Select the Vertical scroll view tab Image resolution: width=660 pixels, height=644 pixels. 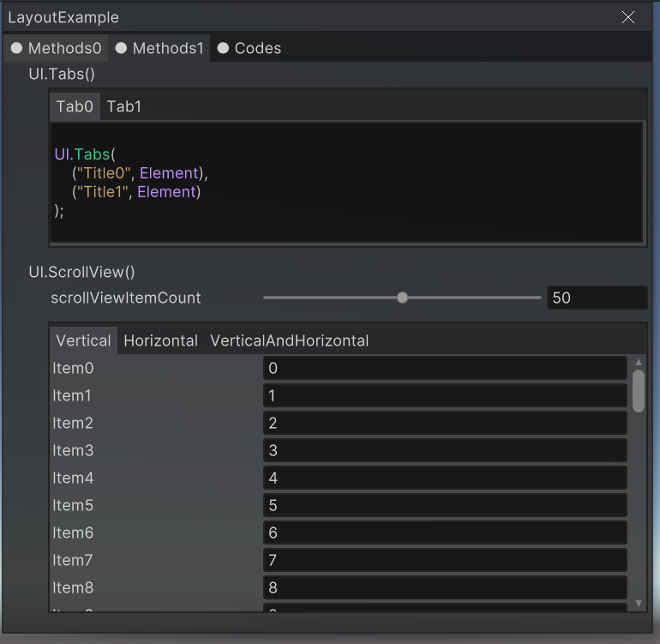coord(83,340)
